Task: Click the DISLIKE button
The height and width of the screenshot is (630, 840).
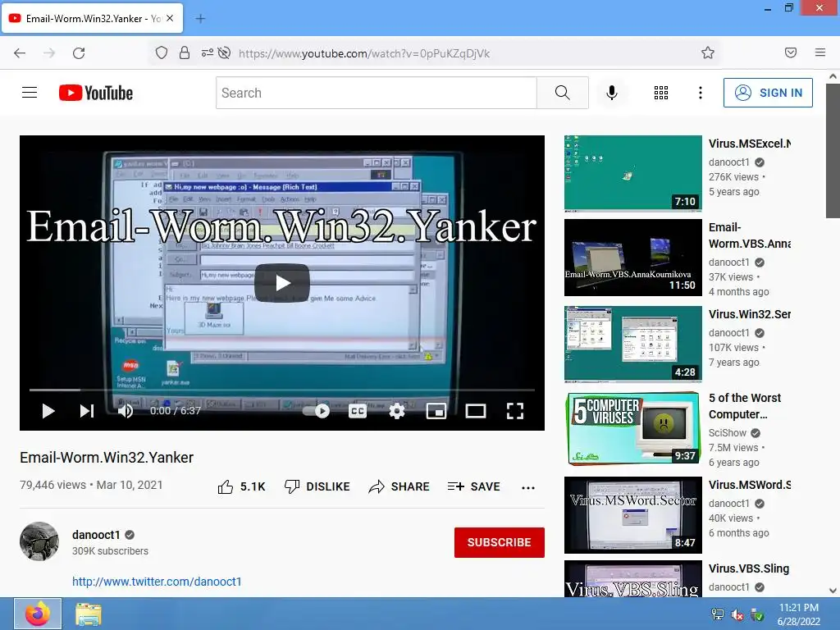Action: (317, 486)
